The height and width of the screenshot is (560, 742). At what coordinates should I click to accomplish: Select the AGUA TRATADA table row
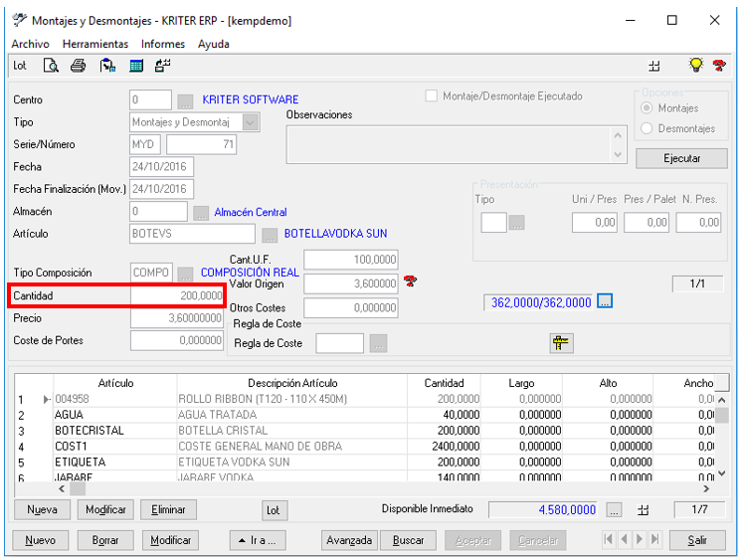tap(364, 415)
